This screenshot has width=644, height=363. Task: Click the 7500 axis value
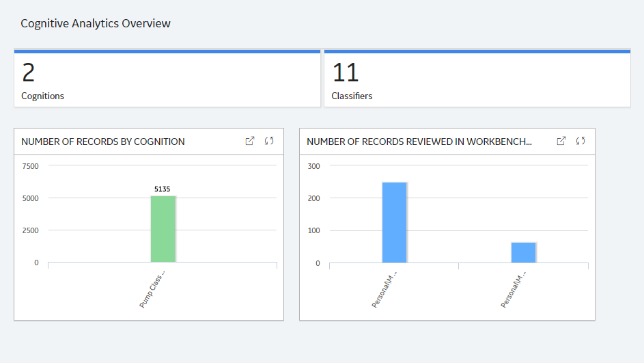31,166
